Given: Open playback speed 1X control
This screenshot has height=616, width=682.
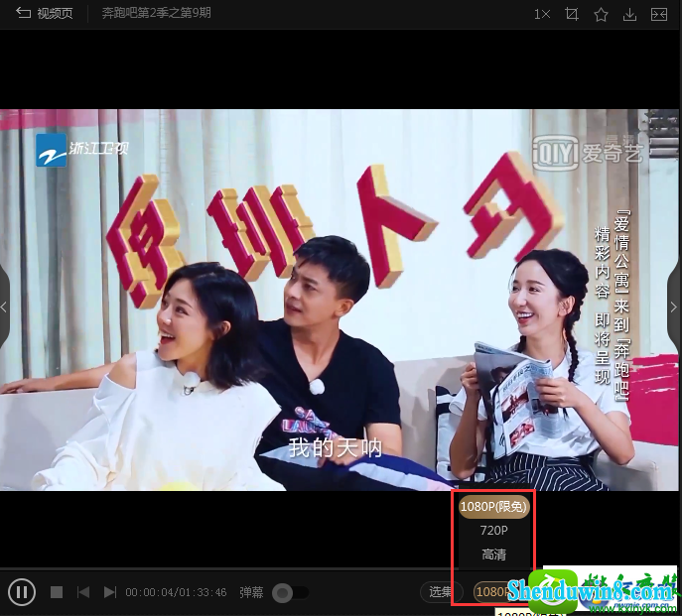Looking at the screenshot, I should click(x=542, y=14).
